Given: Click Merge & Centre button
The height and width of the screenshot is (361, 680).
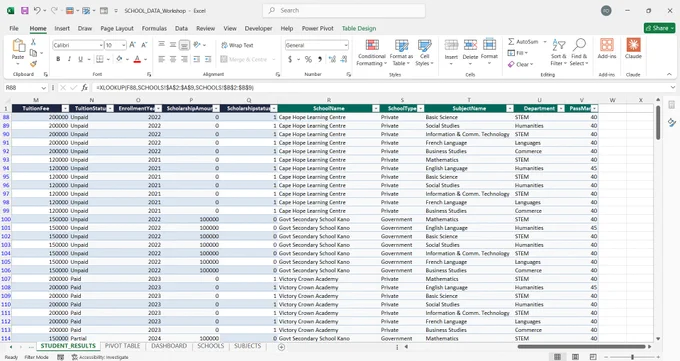Looking at the screenshot, I should point(244,59).
